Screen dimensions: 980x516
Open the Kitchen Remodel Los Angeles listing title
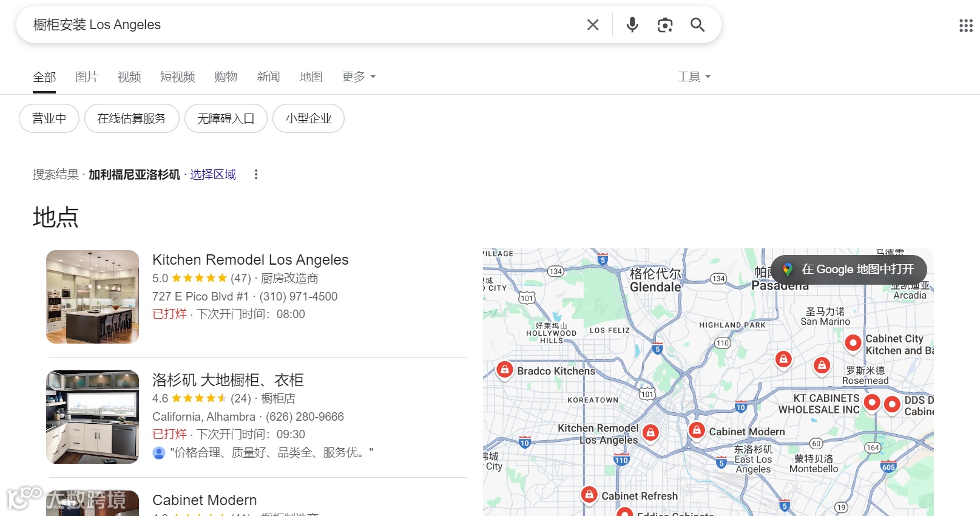(251, 260)
